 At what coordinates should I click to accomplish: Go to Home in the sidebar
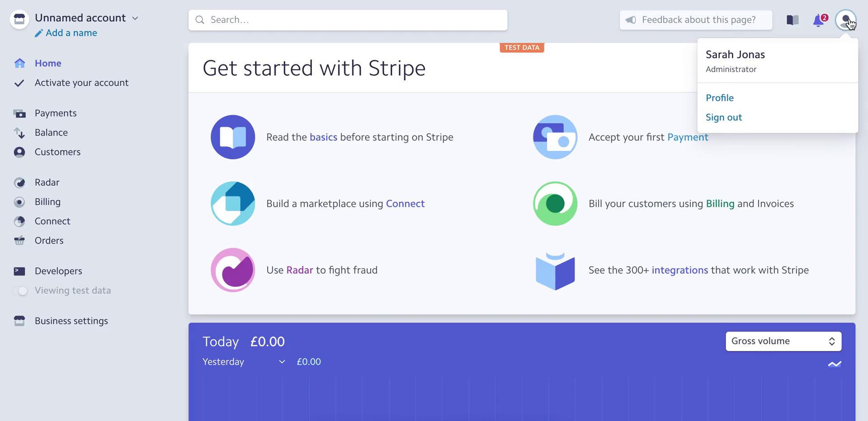[x=48, y=63]
